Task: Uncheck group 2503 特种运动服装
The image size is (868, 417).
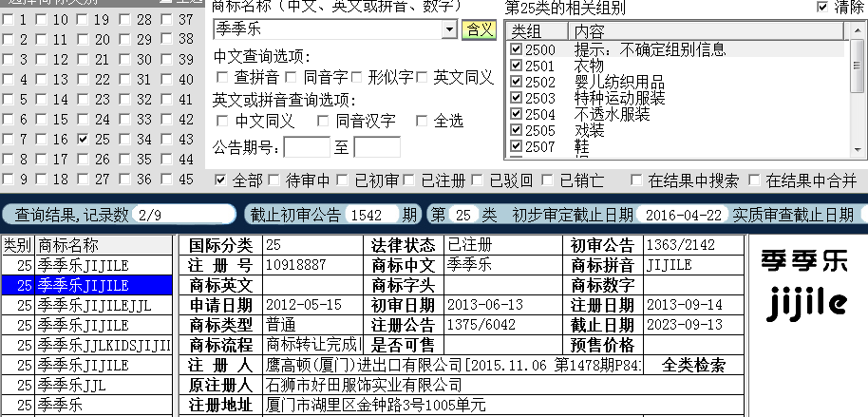Action: [516, 98]
